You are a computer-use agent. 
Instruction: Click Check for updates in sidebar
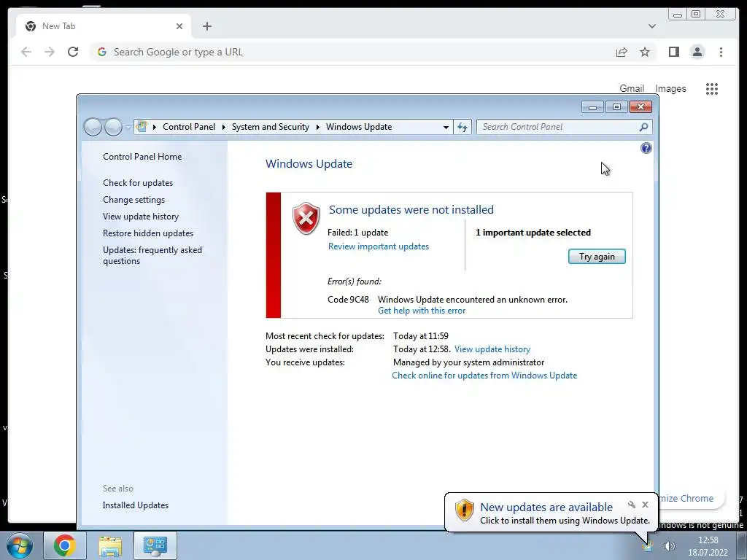point(138,183)
